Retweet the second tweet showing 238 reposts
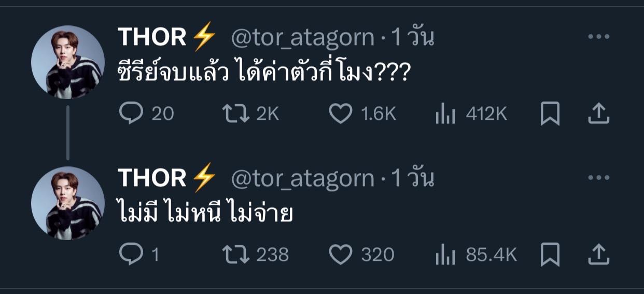 click(x=236, y=254)
